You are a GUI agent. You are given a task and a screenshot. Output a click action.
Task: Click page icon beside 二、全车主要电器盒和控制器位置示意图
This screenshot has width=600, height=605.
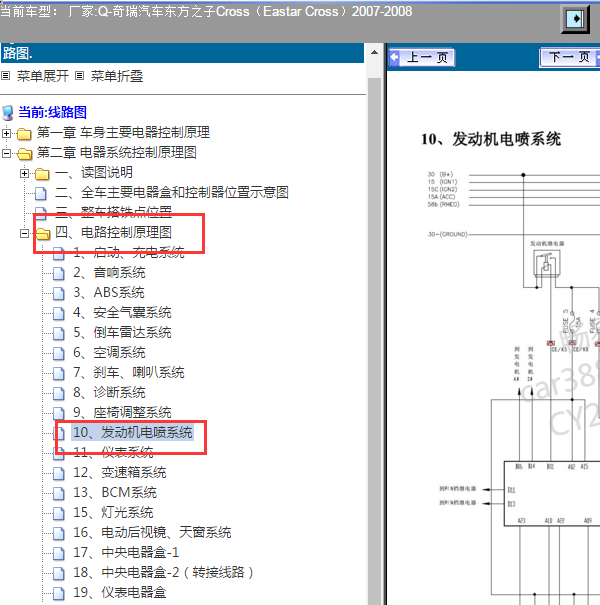[41, 193]
